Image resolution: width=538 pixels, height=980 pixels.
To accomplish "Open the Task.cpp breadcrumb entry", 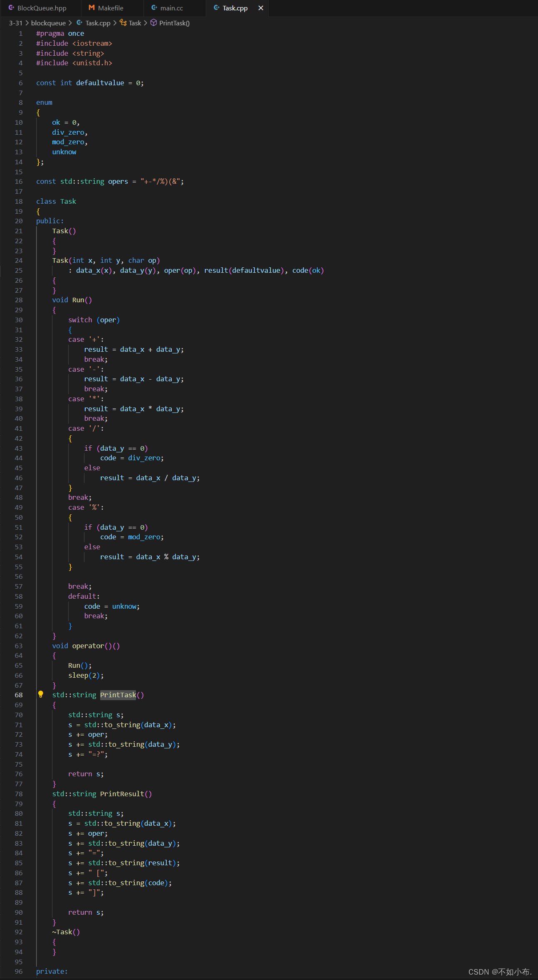I will [98, 23].
